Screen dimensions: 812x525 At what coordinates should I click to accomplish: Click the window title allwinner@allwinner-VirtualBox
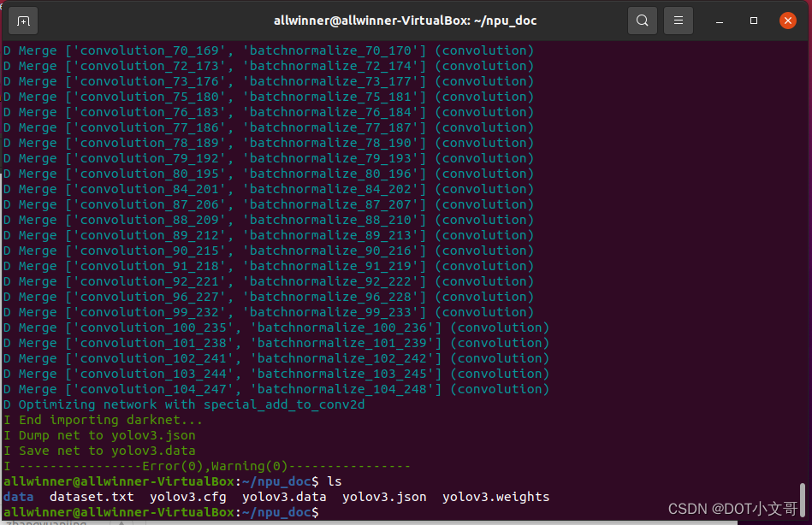[405, 21]
